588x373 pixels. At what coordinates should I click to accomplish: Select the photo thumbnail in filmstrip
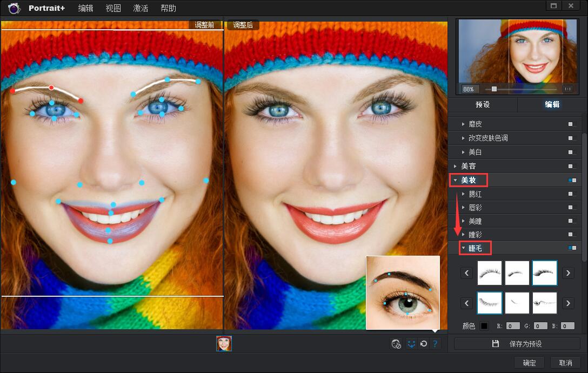pos(224,343)
